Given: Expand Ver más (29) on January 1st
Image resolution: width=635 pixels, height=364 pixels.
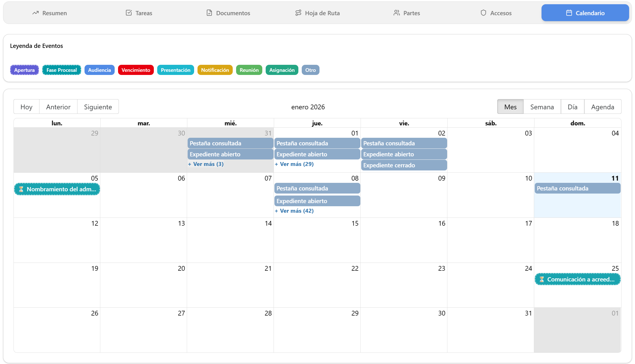Looking at the screenshot, I should 294,164.
